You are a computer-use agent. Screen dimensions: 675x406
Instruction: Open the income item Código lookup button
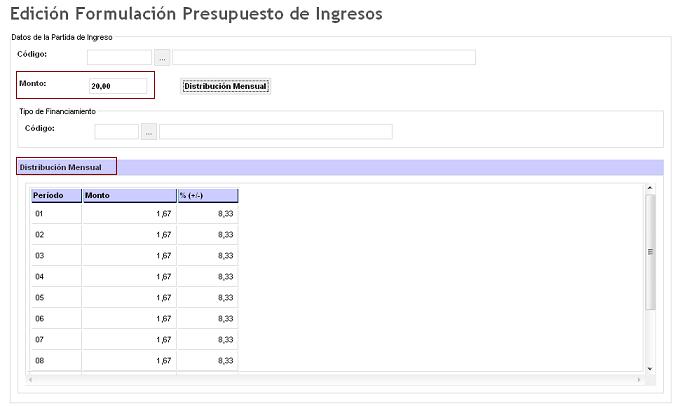[161, 57]
